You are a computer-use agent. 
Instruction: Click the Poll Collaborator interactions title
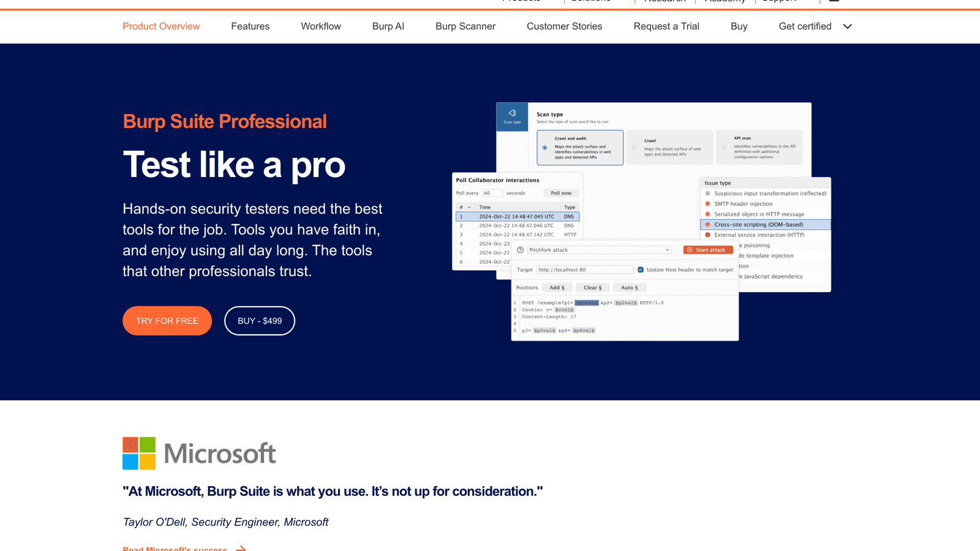[x=497, y=180]
